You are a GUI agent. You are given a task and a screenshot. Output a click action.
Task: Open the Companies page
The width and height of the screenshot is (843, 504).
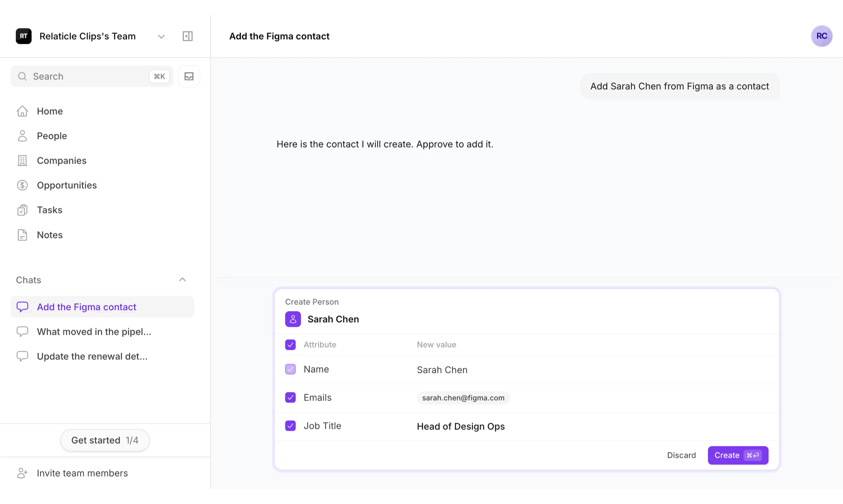(102, 160)
